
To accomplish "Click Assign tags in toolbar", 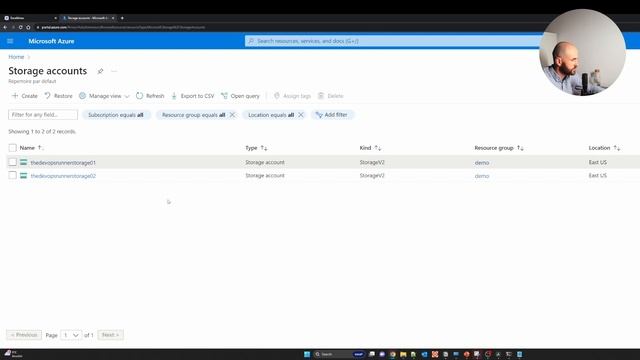I will click(x=292, y=96).
